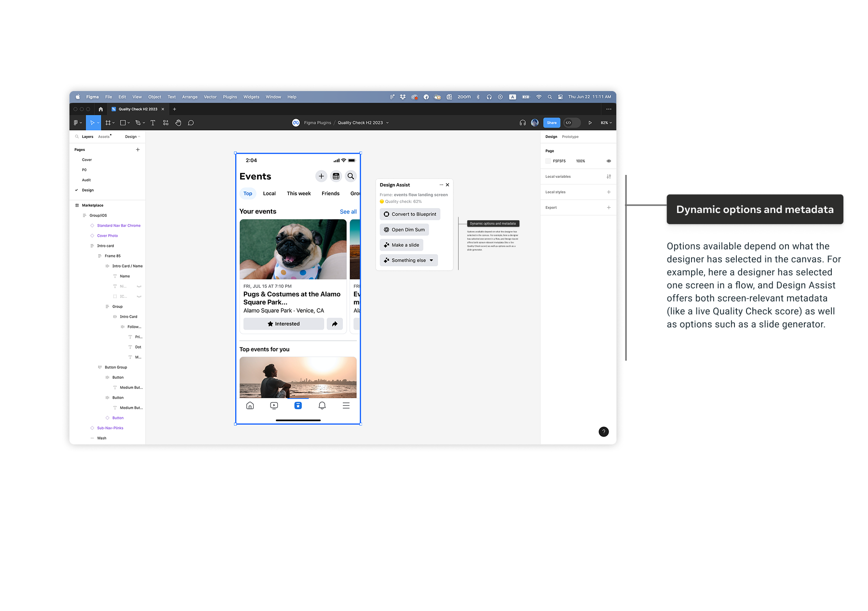Click the blue Share button
Viewport: 868px width, 611px height.
(x=552, y=123)
